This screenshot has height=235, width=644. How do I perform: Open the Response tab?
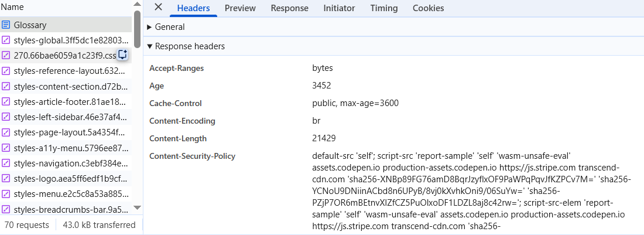(x=290, y=8)
